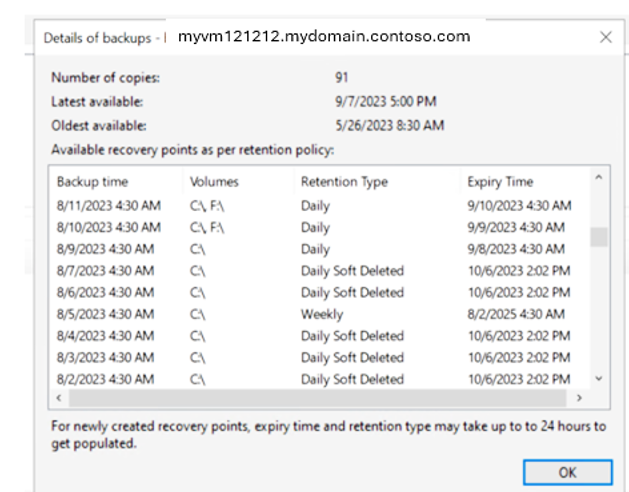Image resolution: width=629 pixels, height=492 pixels.
Task: Click the OK button
Action: coord(567,471)
